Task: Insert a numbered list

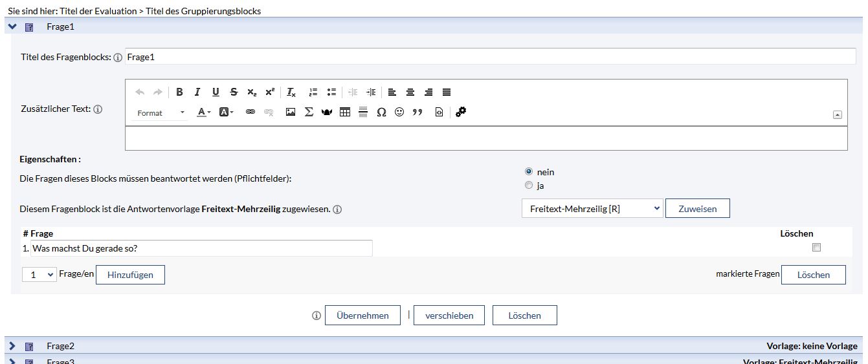Action: click(x=313, y=92)
